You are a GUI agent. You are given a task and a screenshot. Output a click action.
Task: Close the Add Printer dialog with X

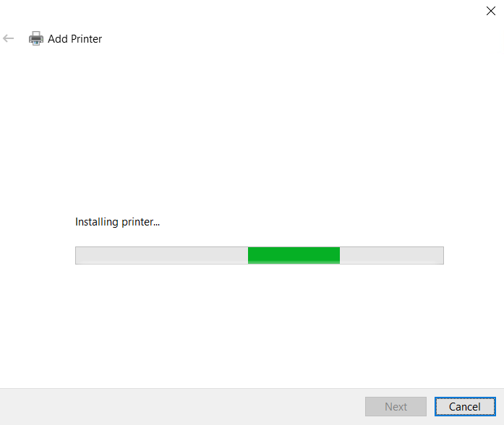pyautogui.click(x=490, y=11)
